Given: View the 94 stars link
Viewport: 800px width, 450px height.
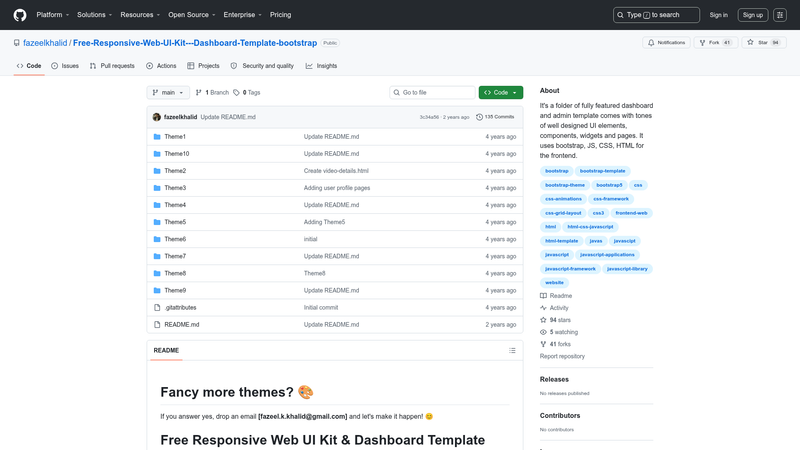Looking at the screenshot, I should (x=555, y=320).
